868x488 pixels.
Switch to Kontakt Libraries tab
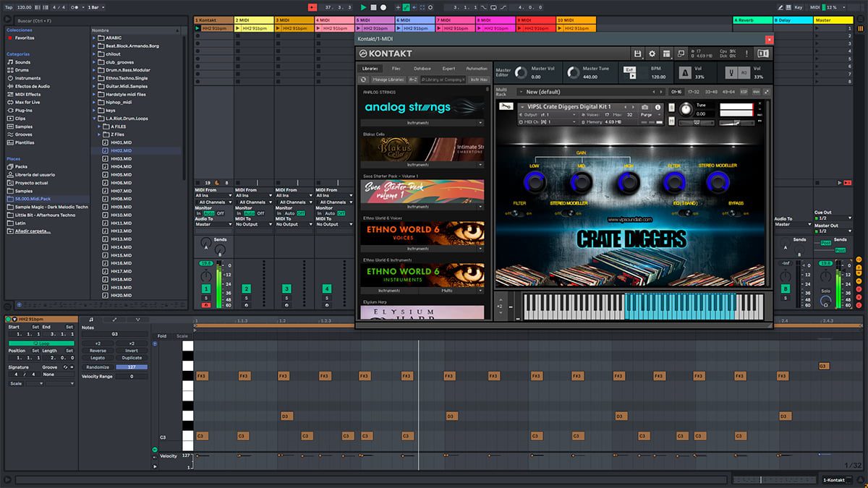point(370,68)
